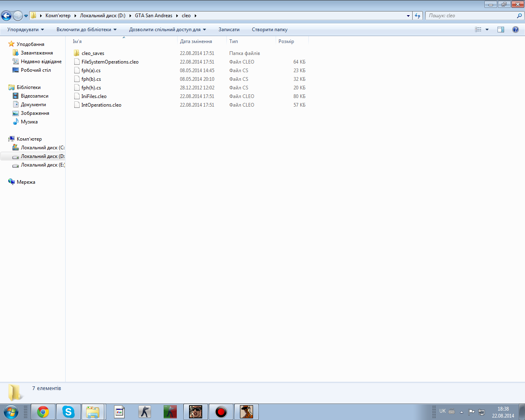The height and width of the screenshot is (420, 525).
Task: Select the IntOperations.cleo file name
Action: (x=101, y=105)
